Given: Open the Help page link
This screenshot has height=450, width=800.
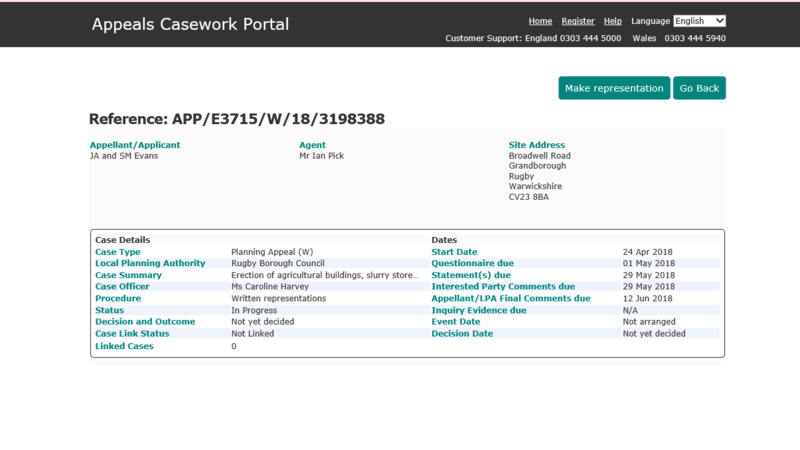Looking at the screenshot, I should click(613, 21).
